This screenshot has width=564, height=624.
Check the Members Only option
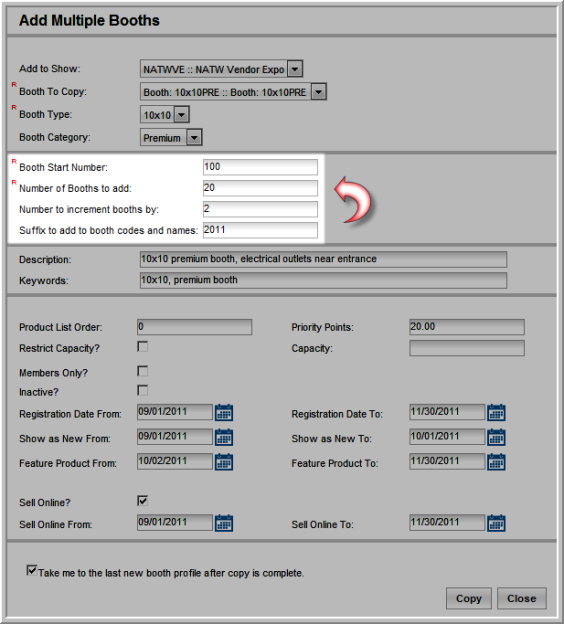[142, 371]
